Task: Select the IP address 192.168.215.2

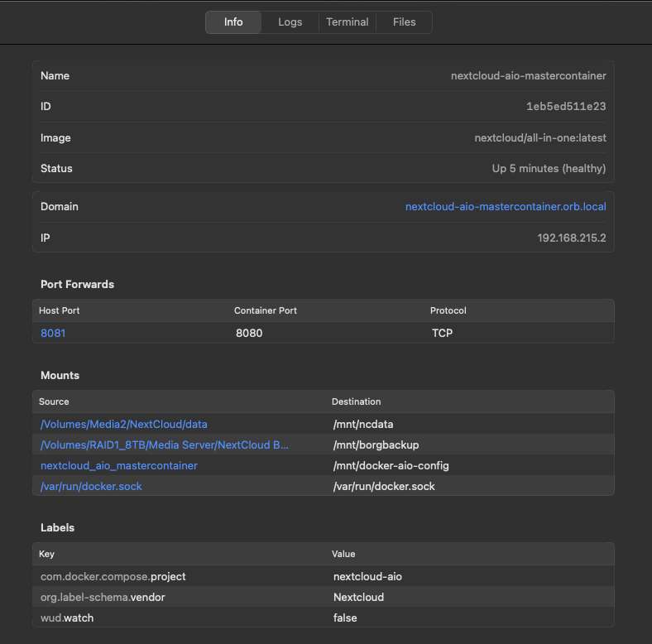Action: pyautogui.click(x=571, y=238)
